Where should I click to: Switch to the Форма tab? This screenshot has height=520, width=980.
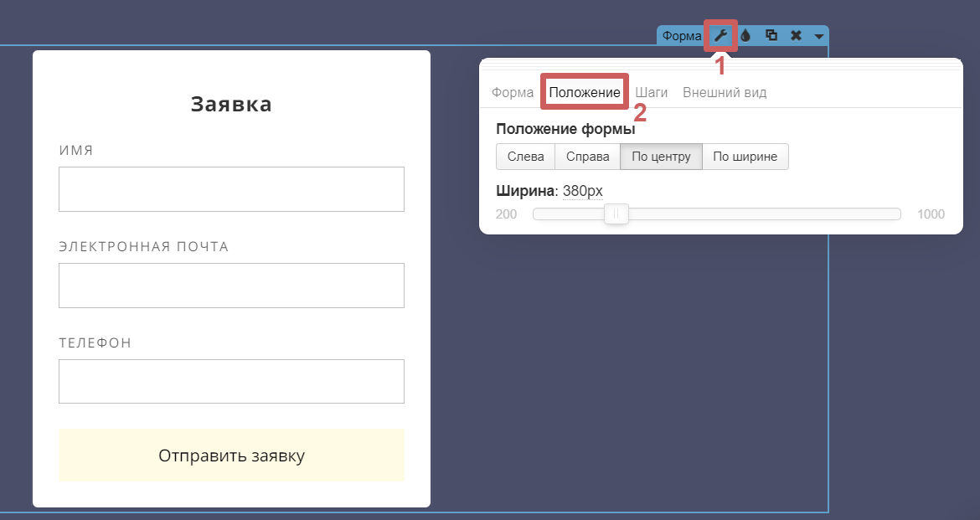[512, 92]
